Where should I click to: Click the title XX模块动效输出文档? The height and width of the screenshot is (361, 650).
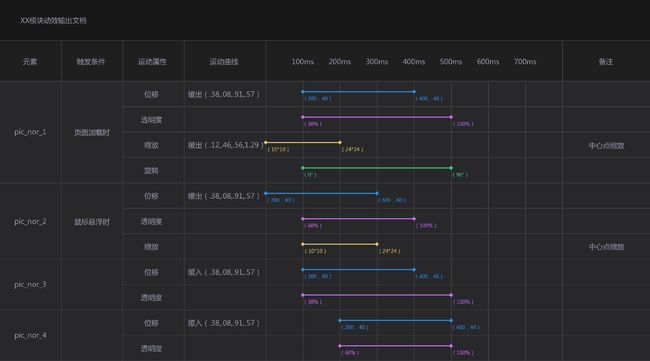point(53,20)
